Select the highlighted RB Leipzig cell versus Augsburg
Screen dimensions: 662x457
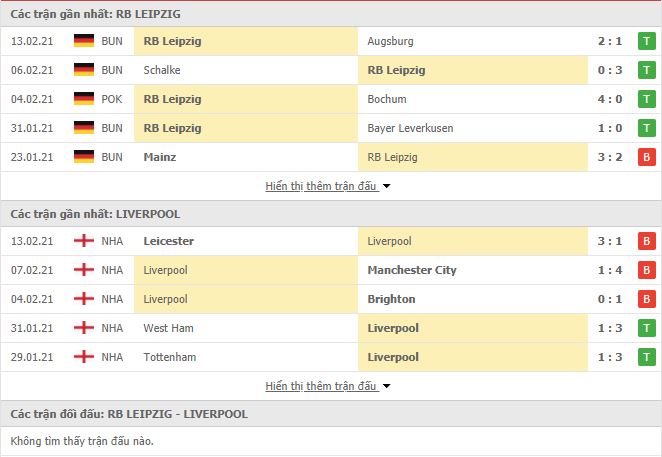tap(246, 41)
